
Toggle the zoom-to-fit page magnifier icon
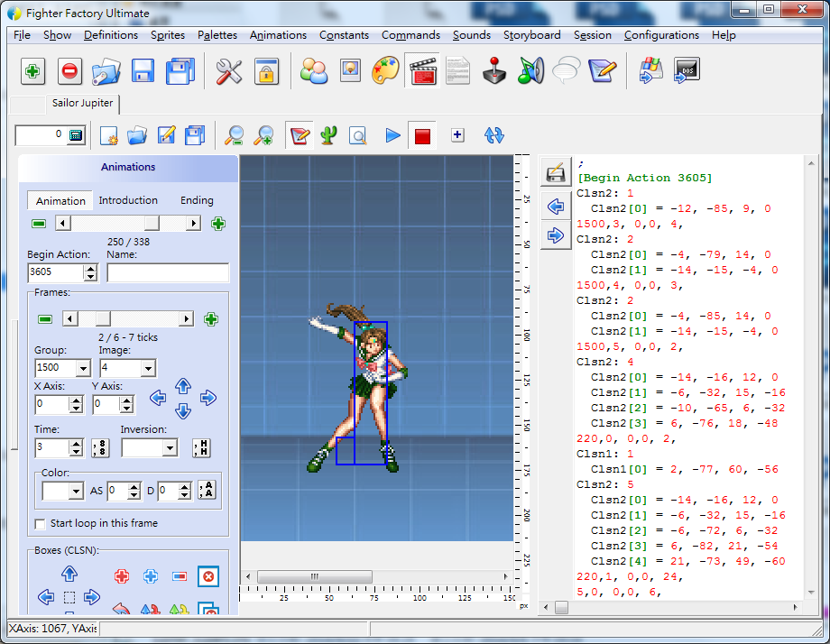pyautogui.click(x=358, y=136)
